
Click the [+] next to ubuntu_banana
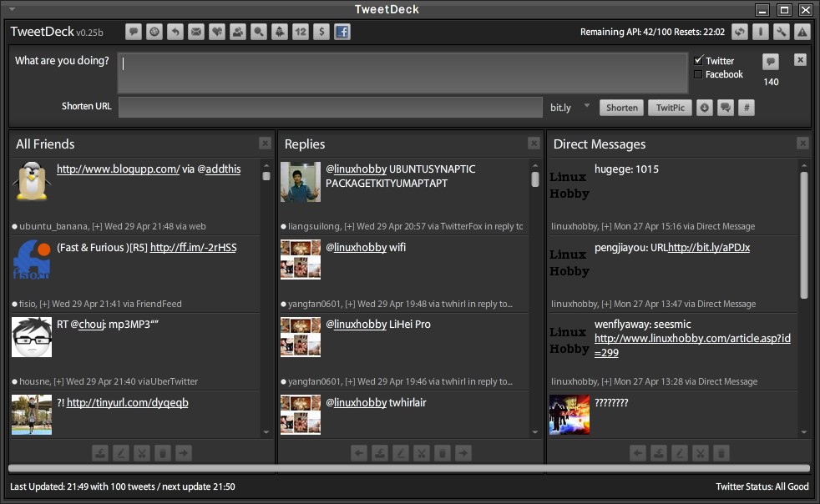(97, 226)
